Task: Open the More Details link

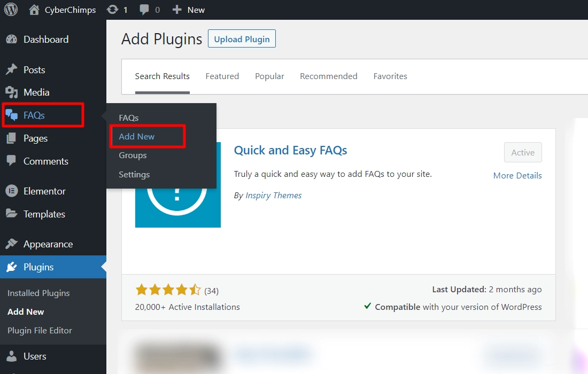Action: pyautogui.click(x=517, y=175)
